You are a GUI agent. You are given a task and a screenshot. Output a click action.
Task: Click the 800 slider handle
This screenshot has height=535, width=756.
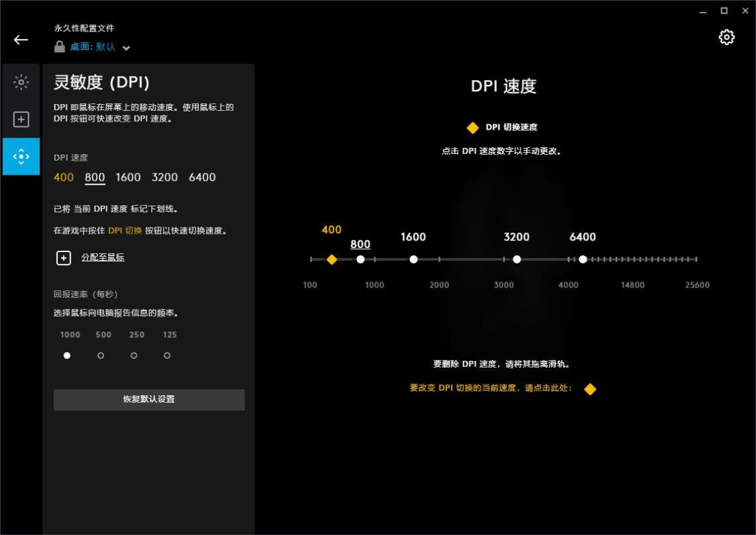(361, 259)
